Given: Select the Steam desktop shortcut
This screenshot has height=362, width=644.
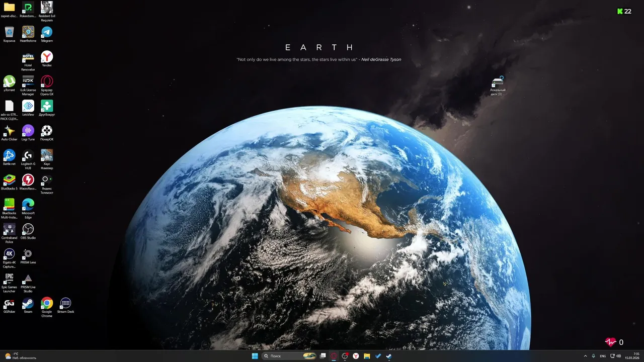Looking at the screenshot, I should (28, 305).
